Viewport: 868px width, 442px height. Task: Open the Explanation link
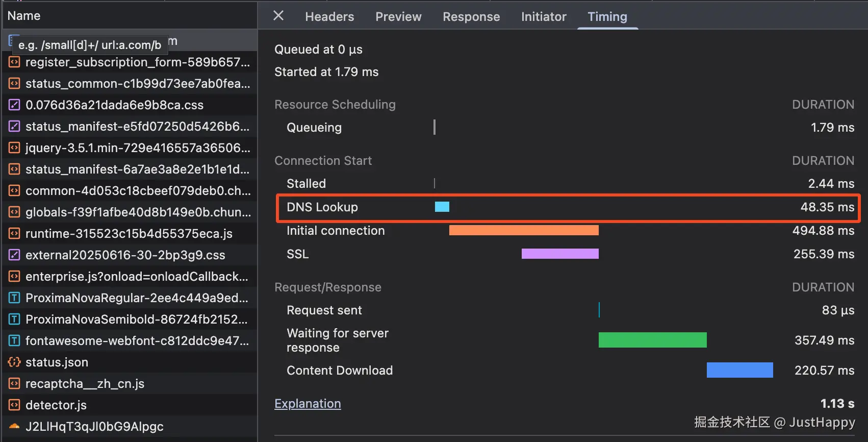(x=308, y=404)
